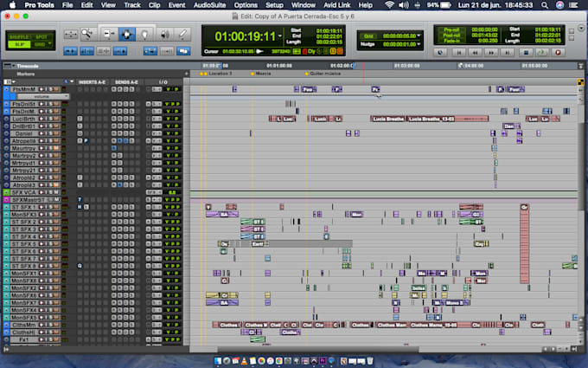Open the Avid Link menu

tap(336, 5)
